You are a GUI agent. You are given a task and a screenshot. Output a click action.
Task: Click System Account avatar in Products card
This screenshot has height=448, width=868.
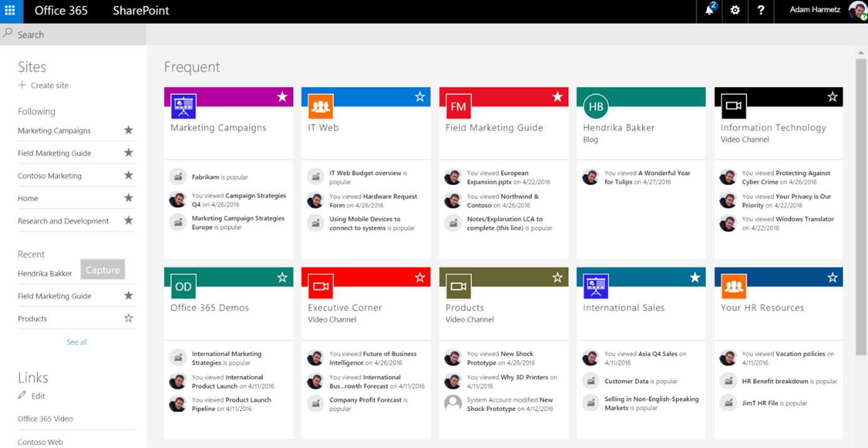pos(453,404)
